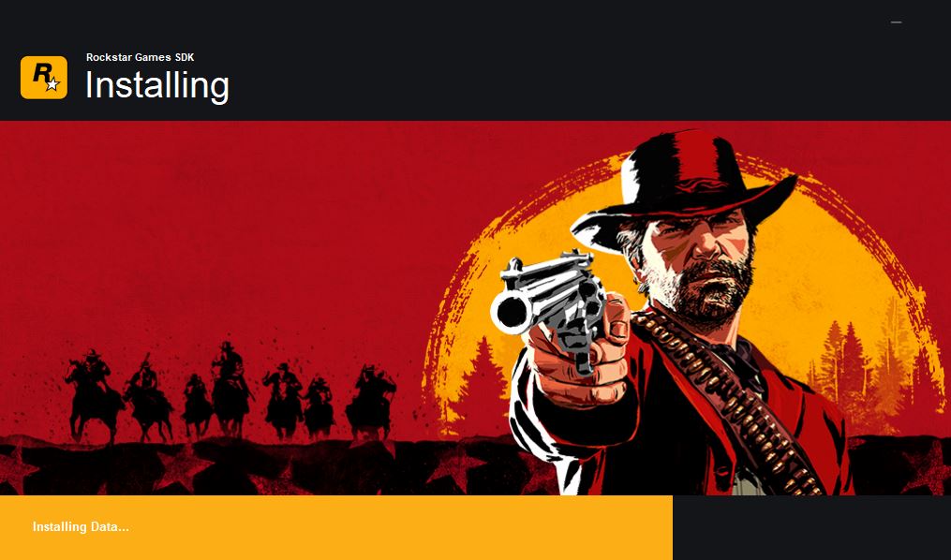Minimize the installer window
This screenshot has height=560, width=951.
point(896,22)
